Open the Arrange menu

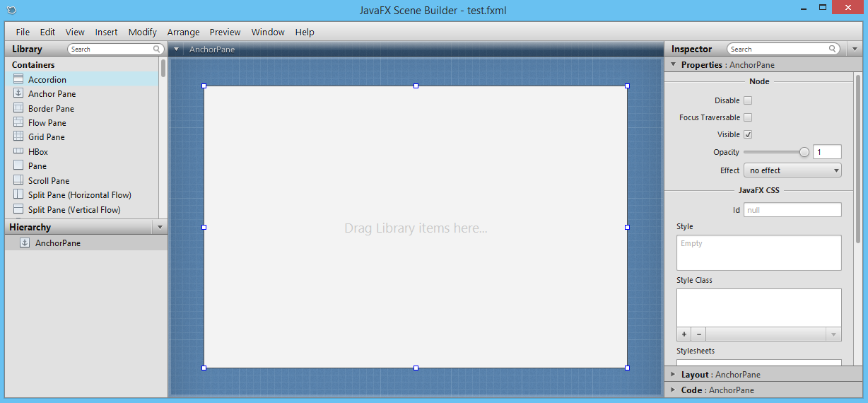[x=184, y=32]
